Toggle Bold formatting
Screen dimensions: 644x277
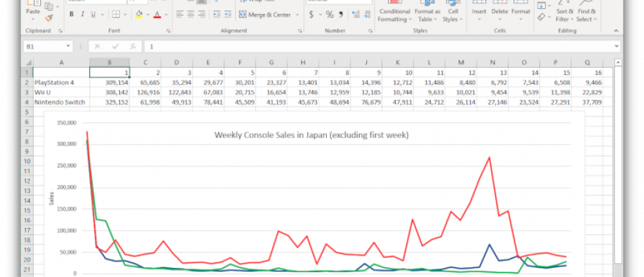pyautogui.click(x=71, y=15)
